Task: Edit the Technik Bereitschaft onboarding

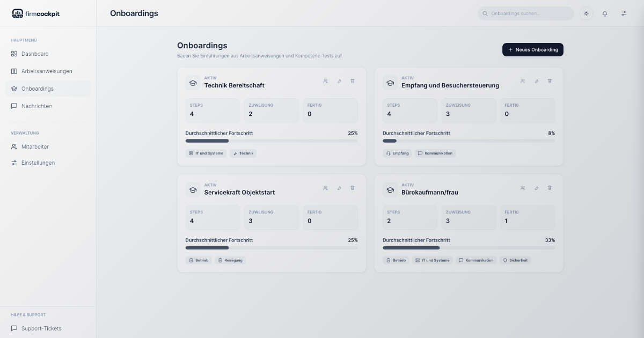Action: [339, 81]
